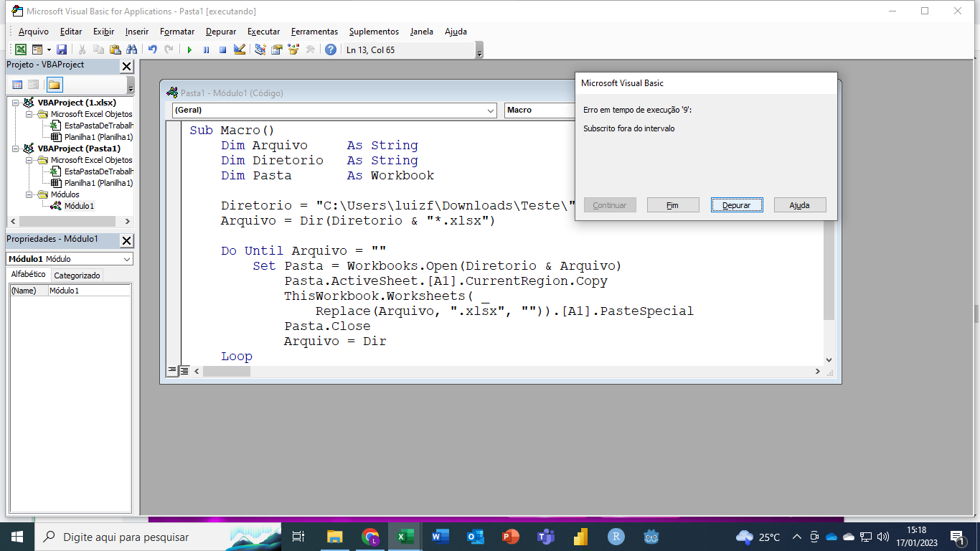Viewport: 980px width, 551px height.
Task: Open the Exibir menu
Action: click(103, 32)
